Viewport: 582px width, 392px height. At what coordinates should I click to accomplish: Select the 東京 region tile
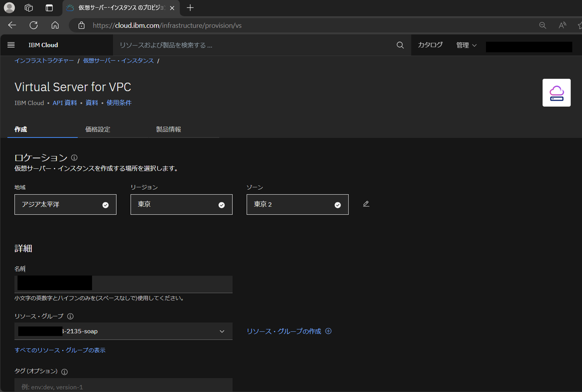pyautogui.click(x=181, y=204)
